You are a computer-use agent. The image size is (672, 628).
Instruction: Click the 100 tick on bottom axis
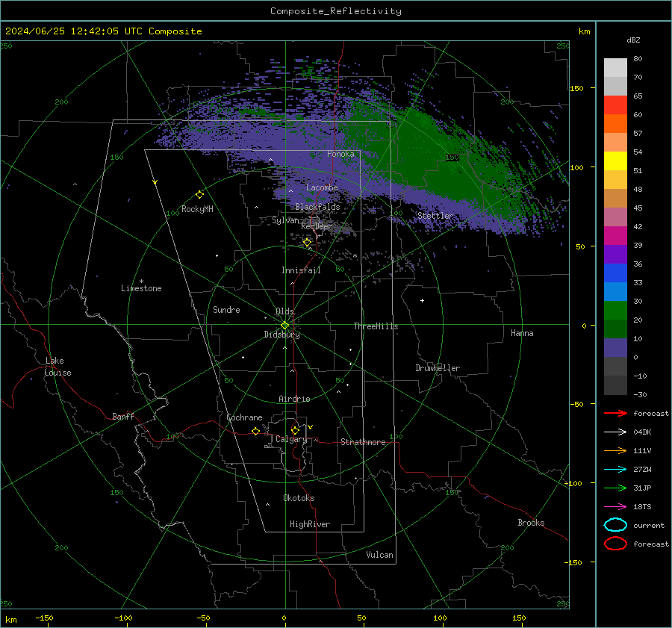(x=440, y=618)
